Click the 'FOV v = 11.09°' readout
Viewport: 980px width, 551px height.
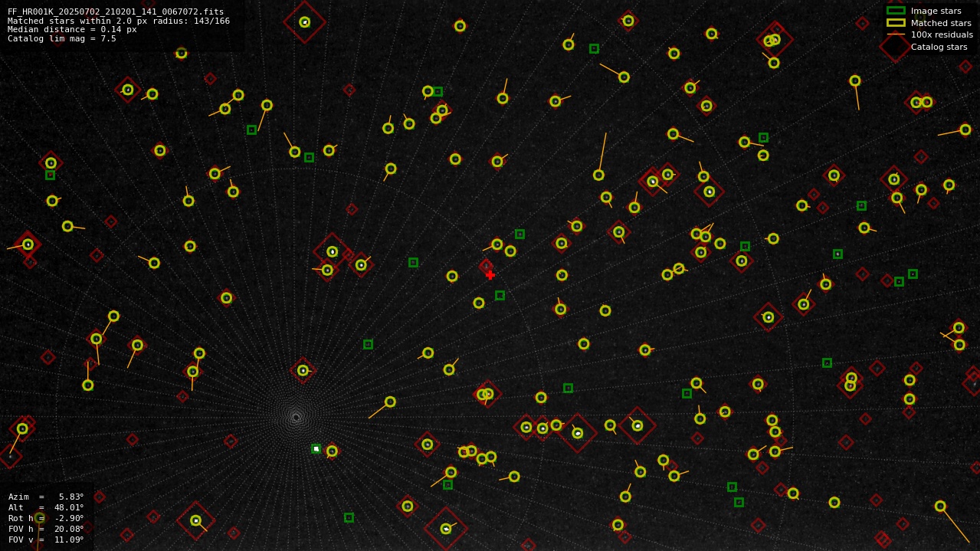pyautogui.click(x=46, y=540)
